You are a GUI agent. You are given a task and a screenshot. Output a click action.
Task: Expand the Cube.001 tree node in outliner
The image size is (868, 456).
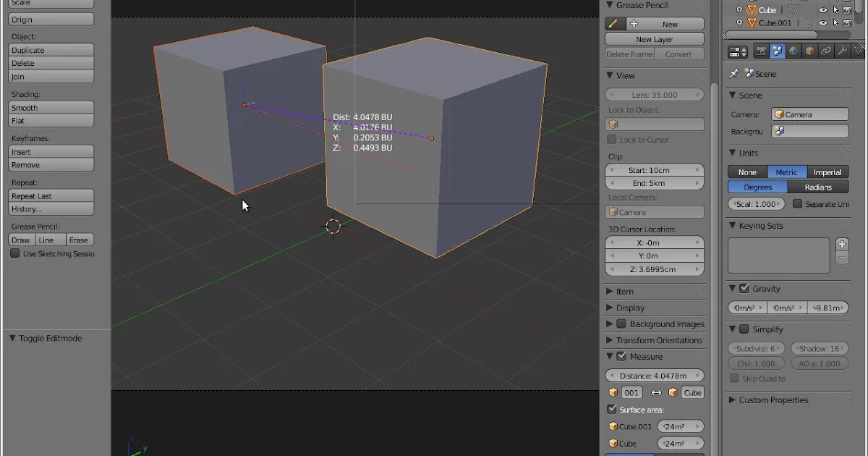(739, 22)
